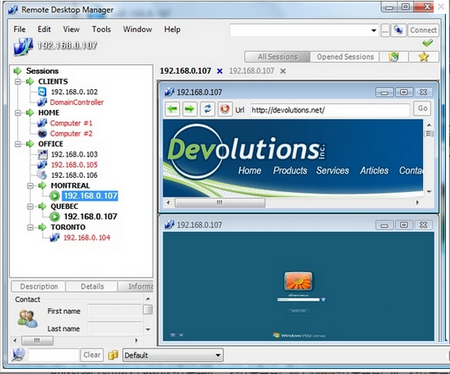Click the First name input field
This screenshot has width=450, height=374.
pos(115,311)
